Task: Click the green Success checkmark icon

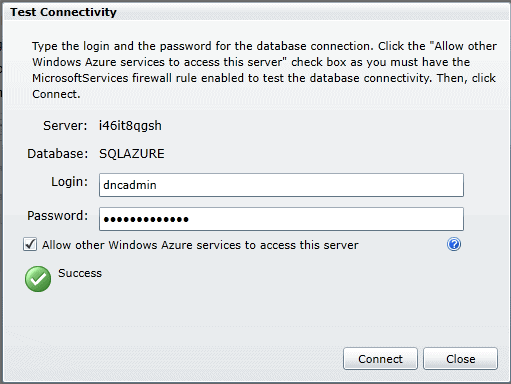Action: click(x=38, y=279)
